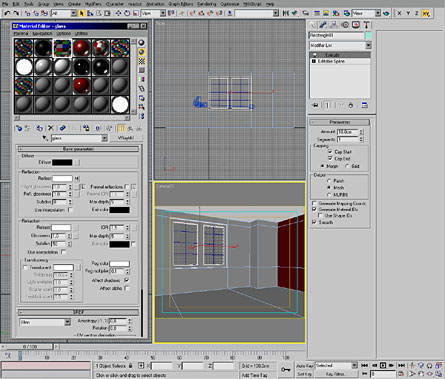Choose the Select and Move tool

(x=118, y=13)
